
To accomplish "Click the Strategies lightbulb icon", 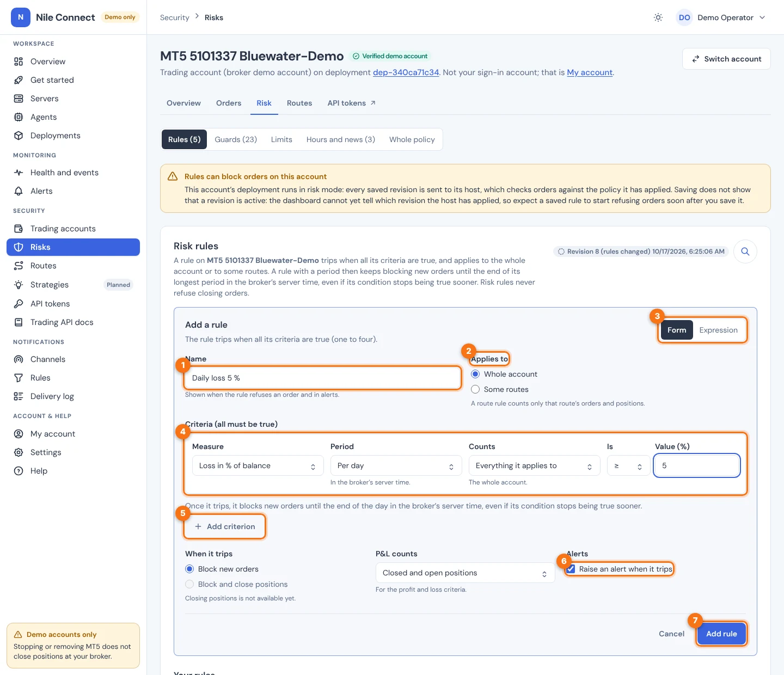I will pyautogui.click(x=19, y=285).
